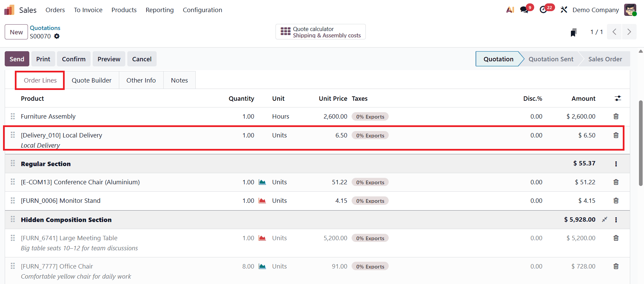
Task: Click the Hidden Composition Section title
Action: (x=66, y=220)
